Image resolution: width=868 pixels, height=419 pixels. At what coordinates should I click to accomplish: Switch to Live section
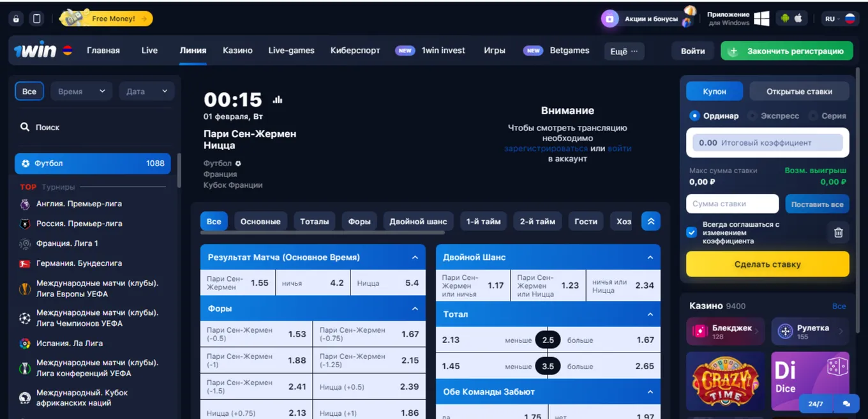pyautogui.click(x=149, y=50)
